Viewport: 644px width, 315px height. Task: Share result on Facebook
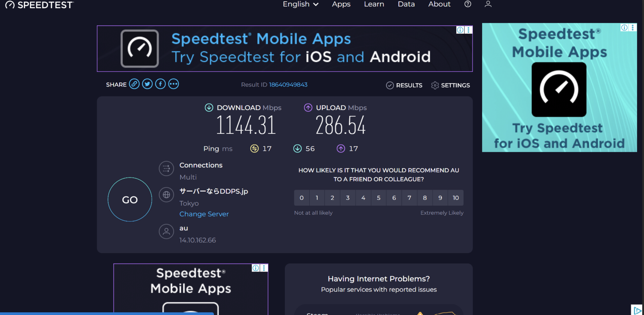click(160, 84)
